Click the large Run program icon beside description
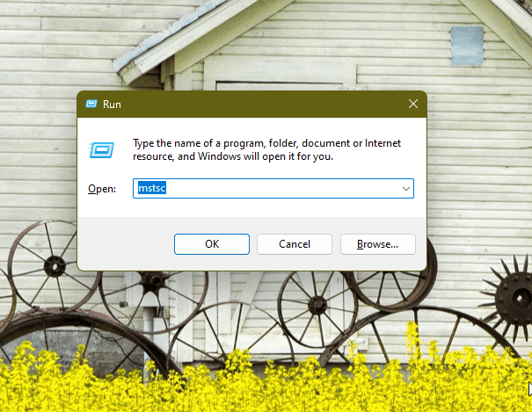 pos(101,149)
